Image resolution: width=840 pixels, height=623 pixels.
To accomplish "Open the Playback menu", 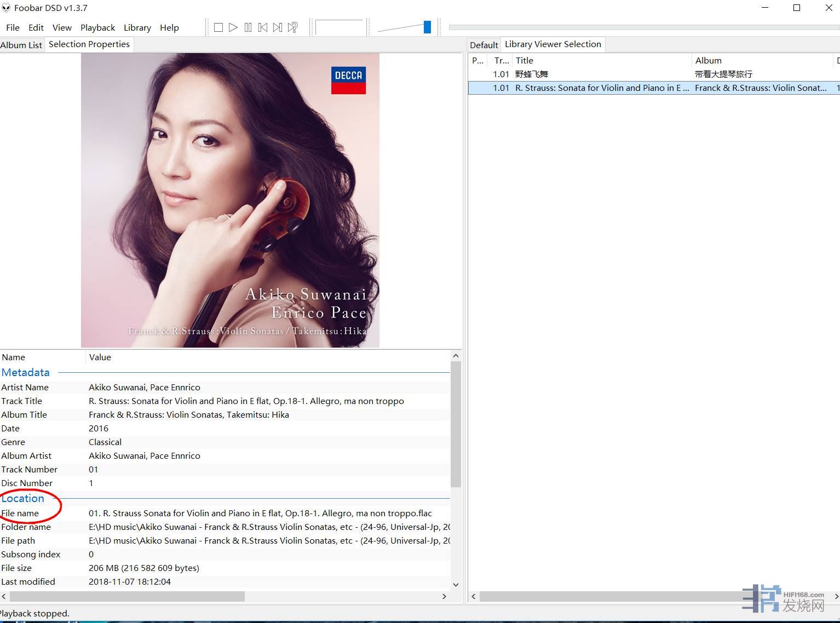I will tap(97, 27).
